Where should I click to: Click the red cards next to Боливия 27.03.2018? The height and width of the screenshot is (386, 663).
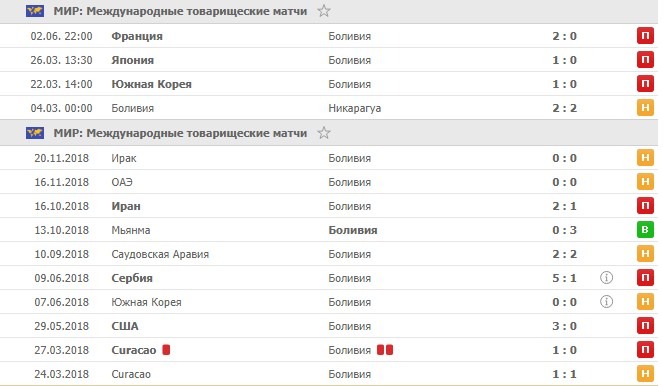tap(385, 350)
